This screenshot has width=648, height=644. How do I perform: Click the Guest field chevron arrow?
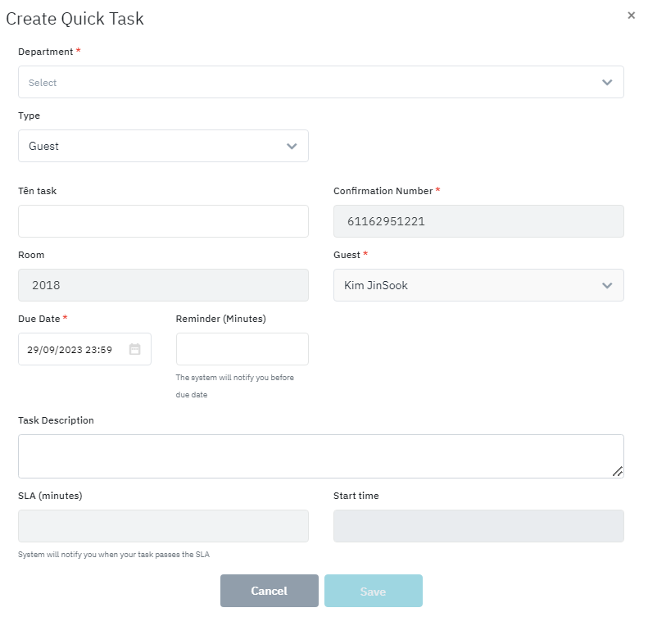(x=607, y=285)
